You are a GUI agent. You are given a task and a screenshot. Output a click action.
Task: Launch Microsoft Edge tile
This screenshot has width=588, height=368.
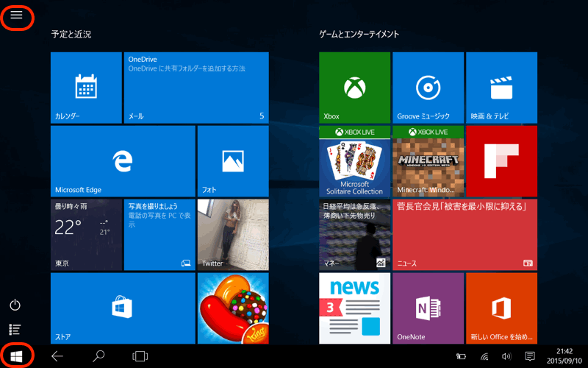click(x=123, y=160)
